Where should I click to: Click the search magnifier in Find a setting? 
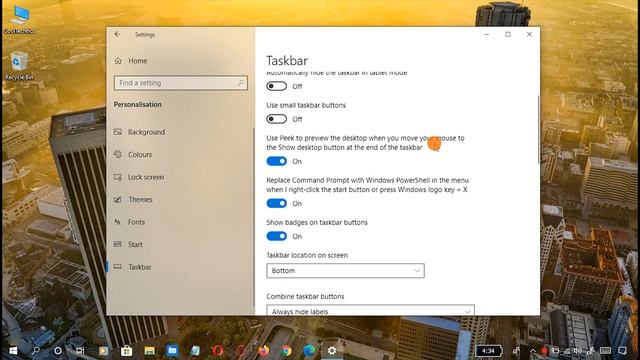(241, 83)
